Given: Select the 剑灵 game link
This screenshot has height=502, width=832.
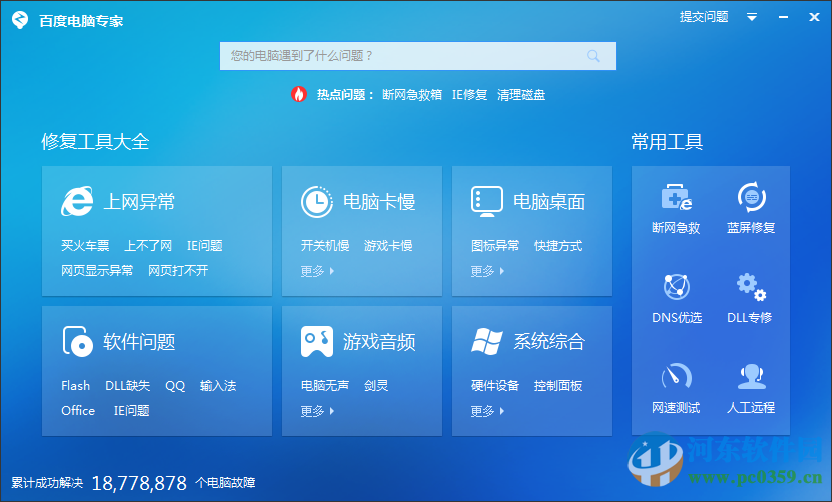Looking at the screenshot, I should point(376,386).
